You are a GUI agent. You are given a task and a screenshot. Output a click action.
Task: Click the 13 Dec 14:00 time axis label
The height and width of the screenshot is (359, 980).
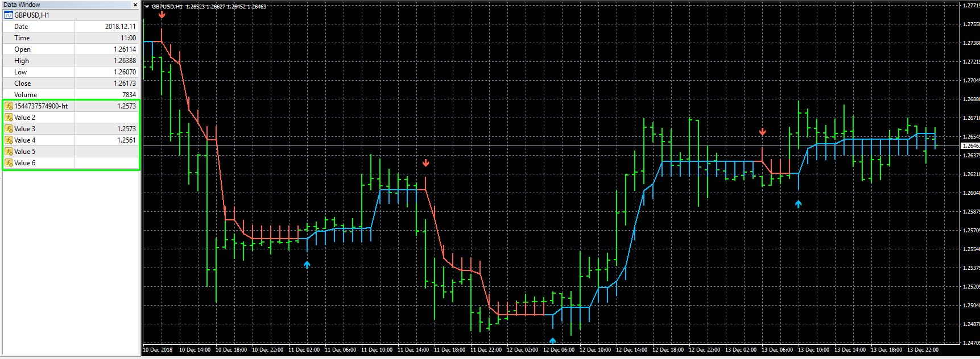[850, 350]
